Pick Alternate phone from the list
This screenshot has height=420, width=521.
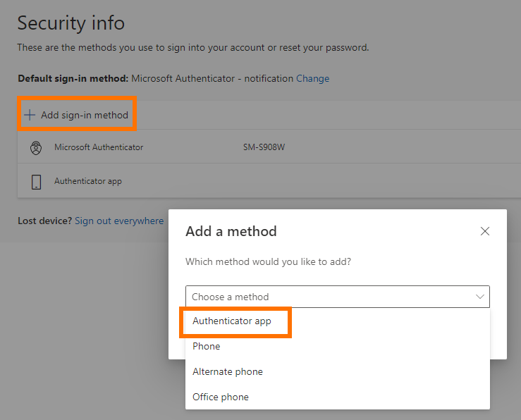coord(228,372)
